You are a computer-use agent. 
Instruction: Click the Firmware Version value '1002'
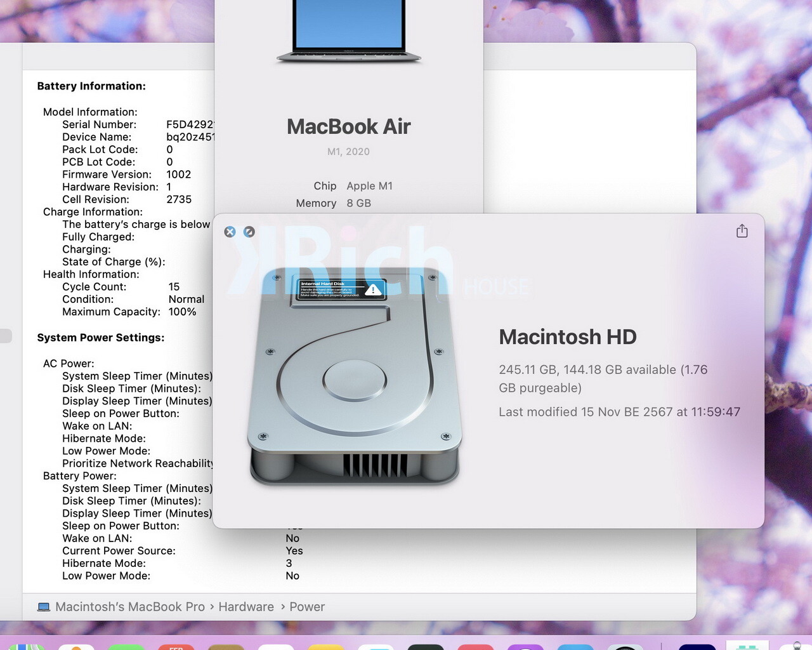coord(179,175)
